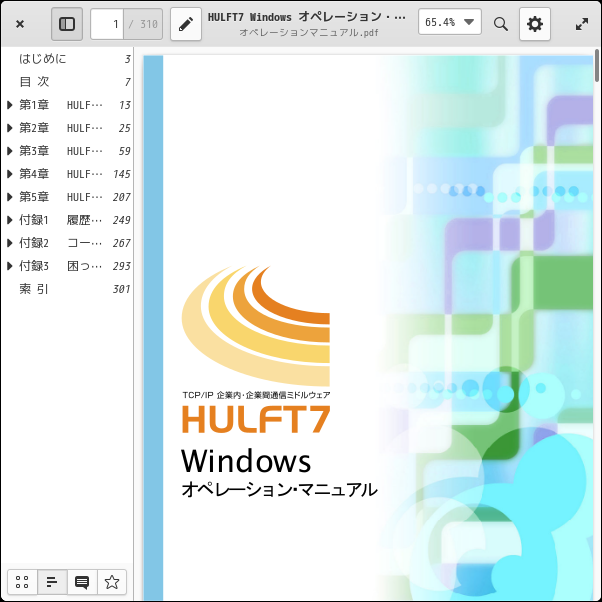This screenshot has width=602, height=602.
Task: Expand the 付録1 outline entry
Action: pyautogui.click(x=10, y=220)
